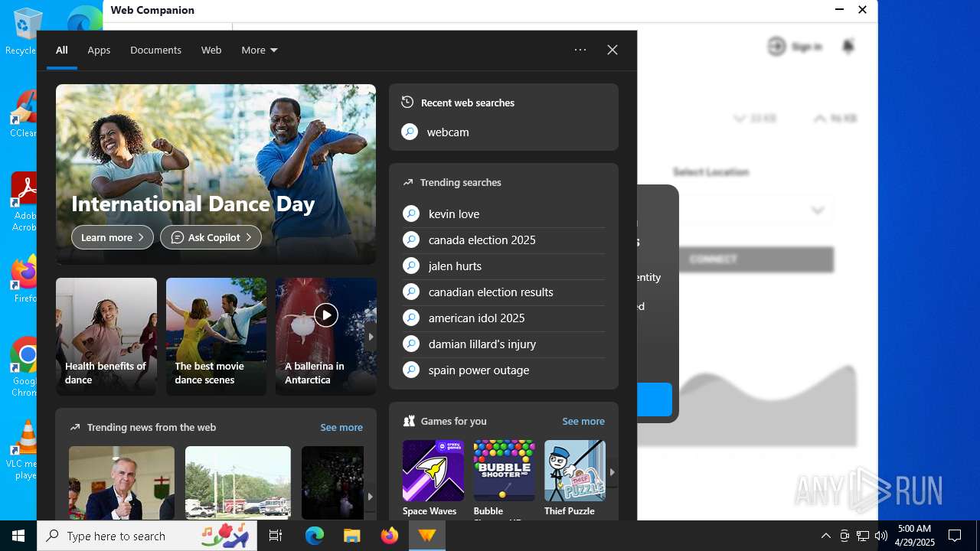
Task: Open news thumbnail with emergency vehicles
Action: pos(238,483)
